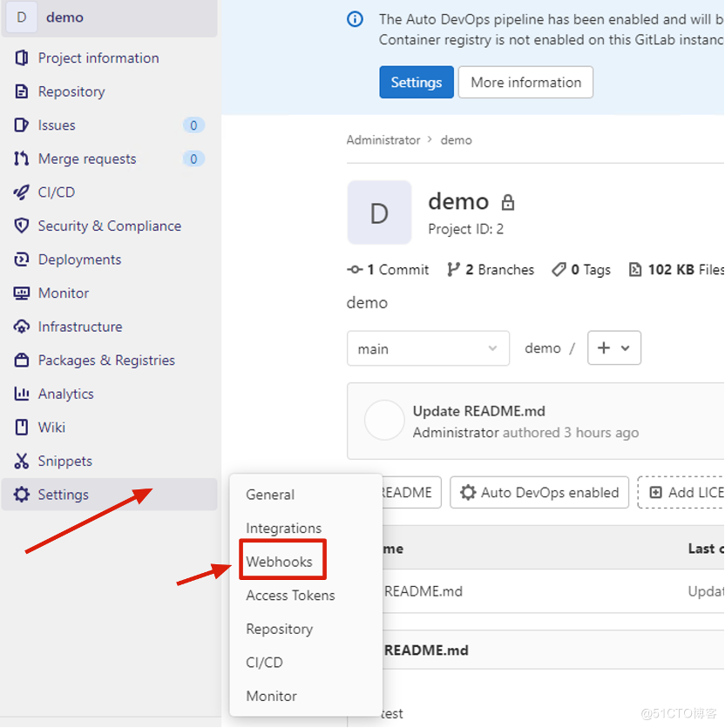Open the 0 Tags link
Screen dimensions: 725x728
581,269
